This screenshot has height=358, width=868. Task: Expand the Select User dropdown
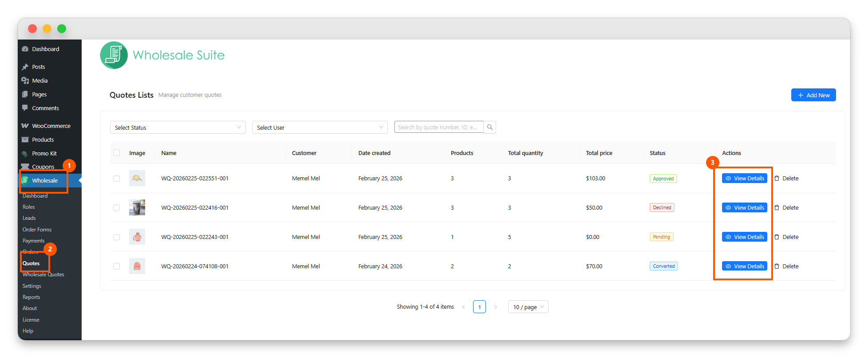click(x=320, y=127)
